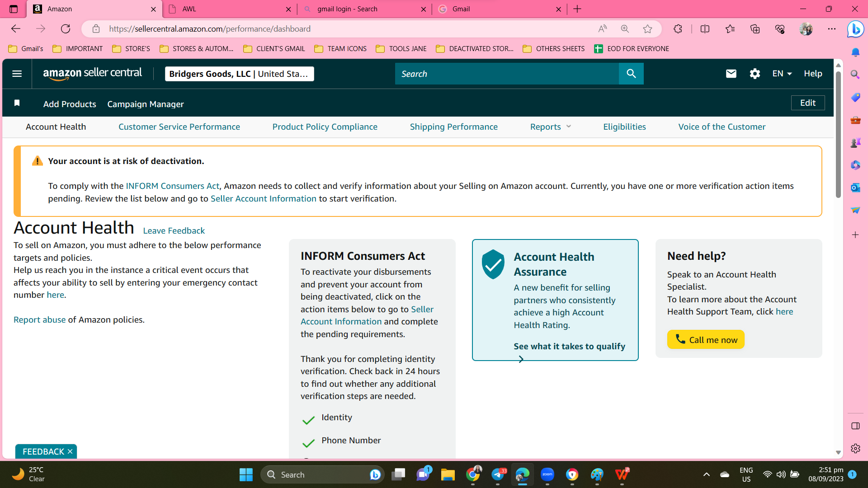Viewport: 868px width, 488px height.
Task: Click the Leave Feedback link
Action: pyautogui.click(x=174, y=231)
